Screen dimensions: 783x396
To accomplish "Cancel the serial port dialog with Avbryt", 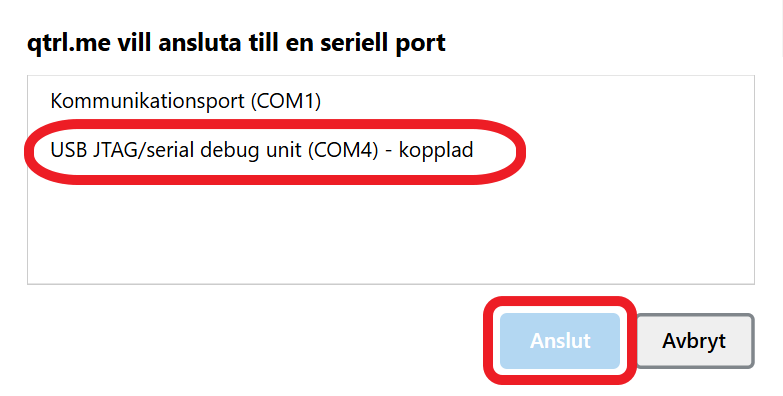I will click(x=694, y=341).
